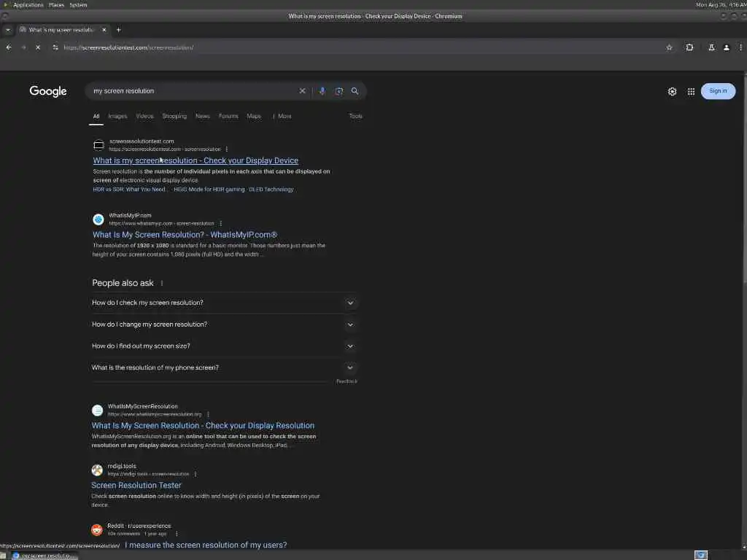
Task: Open site information icon in address bar
Action: [x=55, y=47]
